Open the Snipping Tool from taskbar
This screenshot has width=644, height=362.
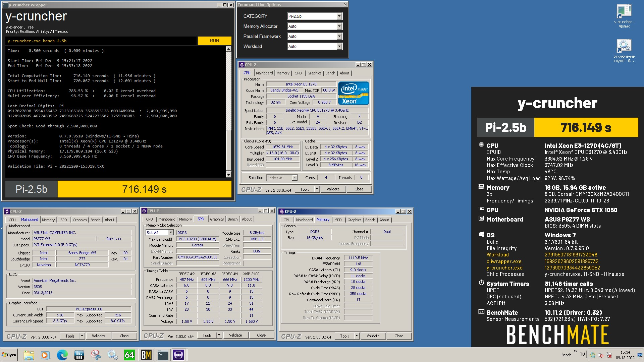(96, 355)
